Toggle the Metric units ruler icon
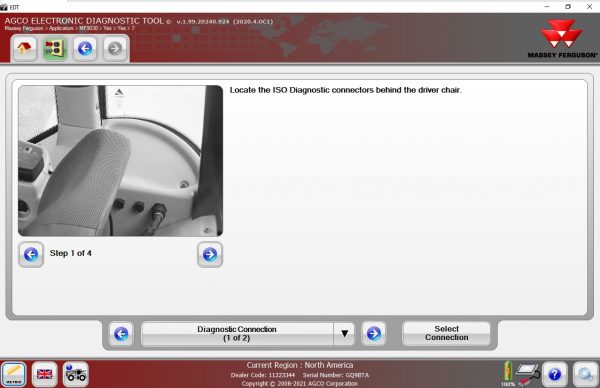The height and width of the screenshot is (388, 600). pos(14,374)
